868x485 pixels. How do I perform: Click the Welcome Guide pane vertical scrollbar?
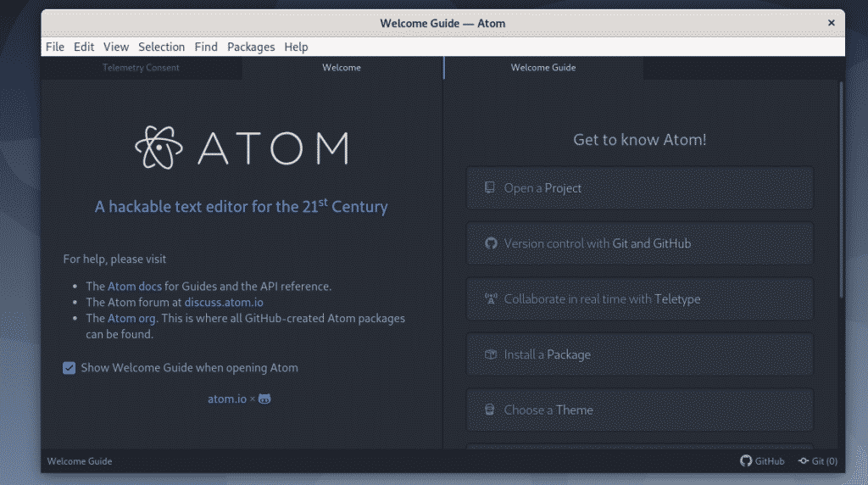[x=842, y=190]
